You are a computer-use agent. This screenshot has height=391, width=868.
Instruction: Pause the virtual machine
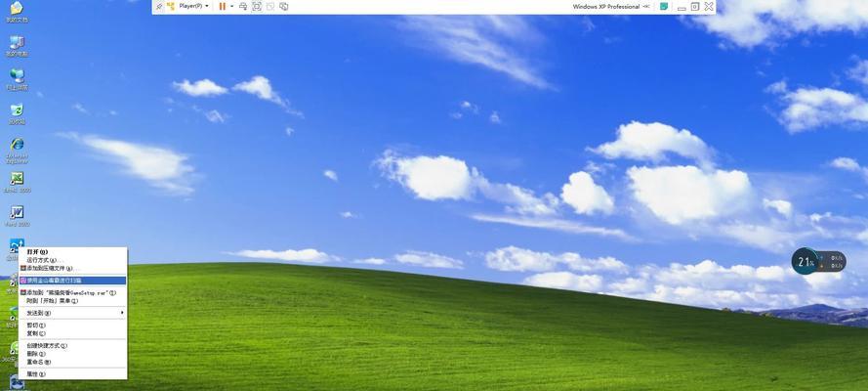222,6
